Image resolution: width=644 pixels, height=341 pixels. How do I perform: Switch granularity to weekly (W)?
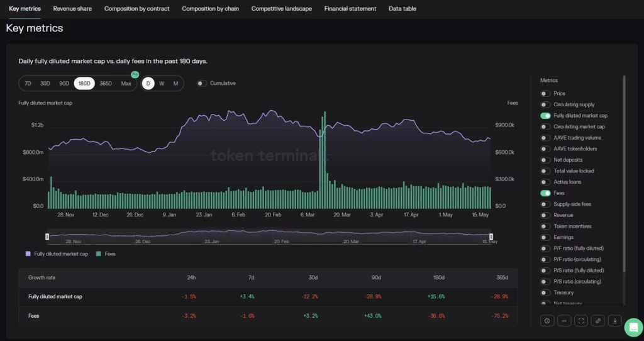click(x=162, y=83)
